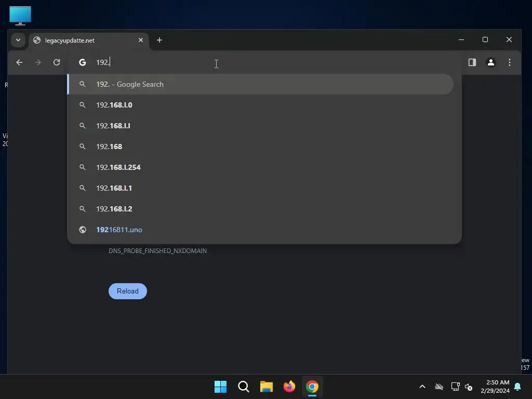Click search icon next to 192.168.l.254

(x=83, y=167)
